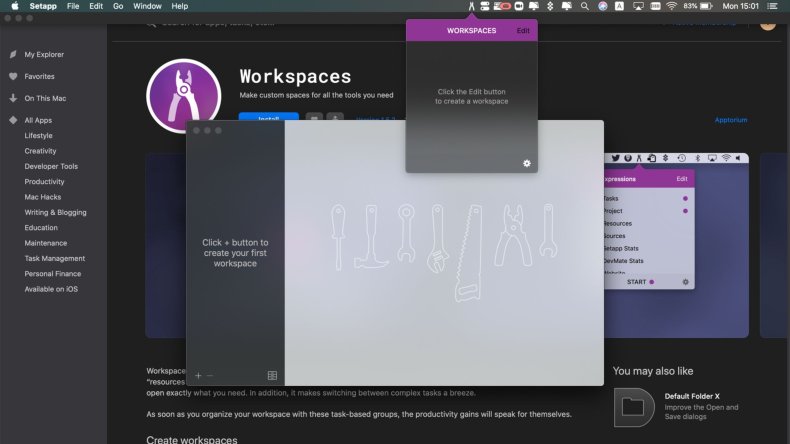Select the Developer Tools category
790x444 pixels.
click(51, 166)
